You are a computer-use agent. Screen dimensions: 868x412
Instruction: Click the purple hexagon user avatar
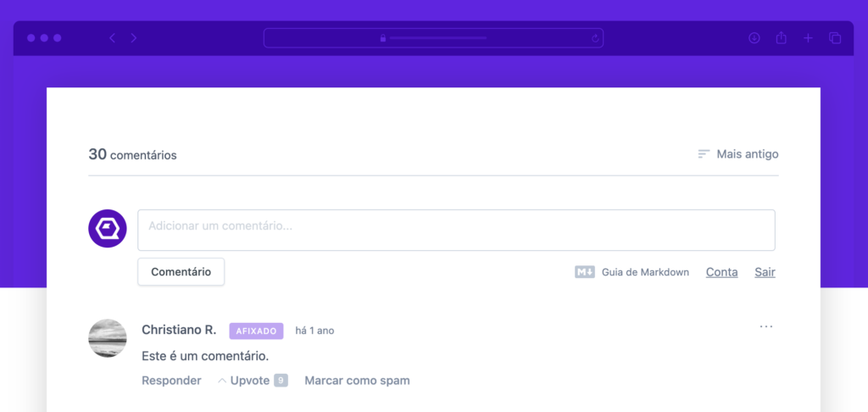click(108, 229)
